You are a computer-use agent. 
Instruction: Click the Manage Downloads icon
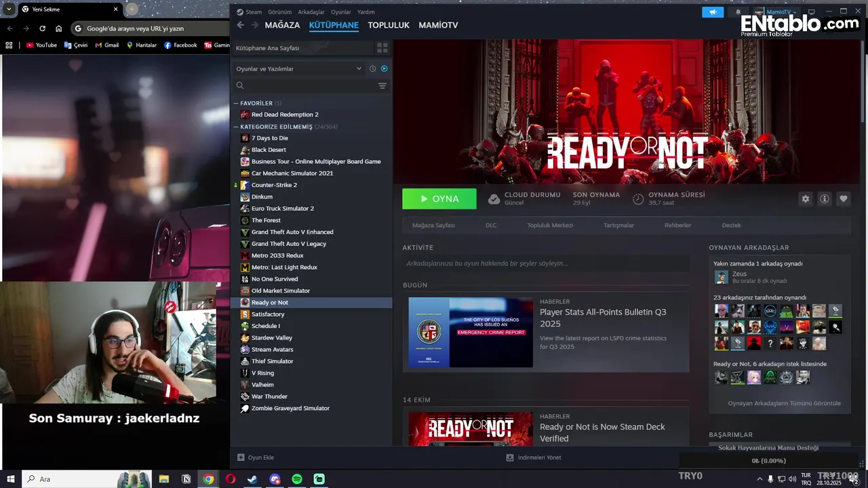coord(510,457)
